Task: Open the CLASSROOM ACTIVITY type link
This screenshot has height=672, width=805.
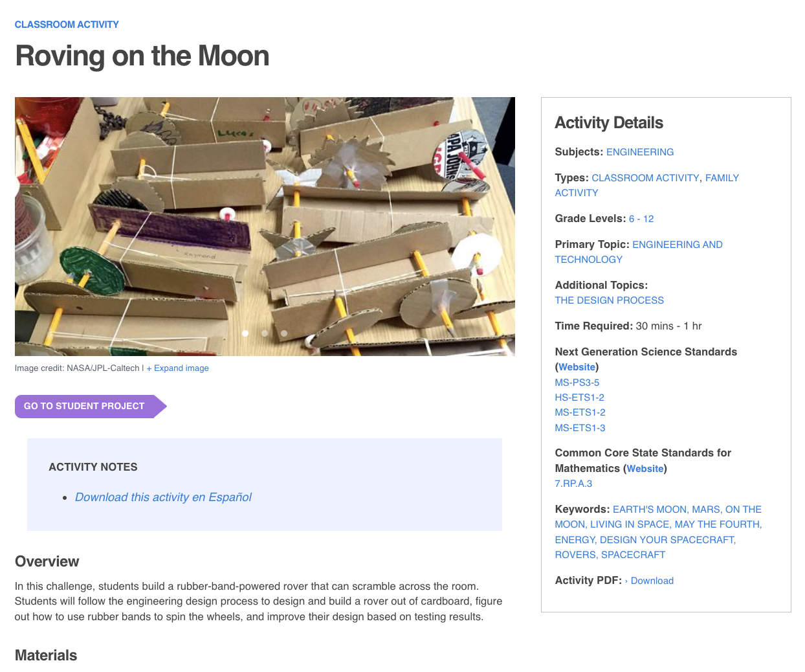Action: tap(645, 177)
